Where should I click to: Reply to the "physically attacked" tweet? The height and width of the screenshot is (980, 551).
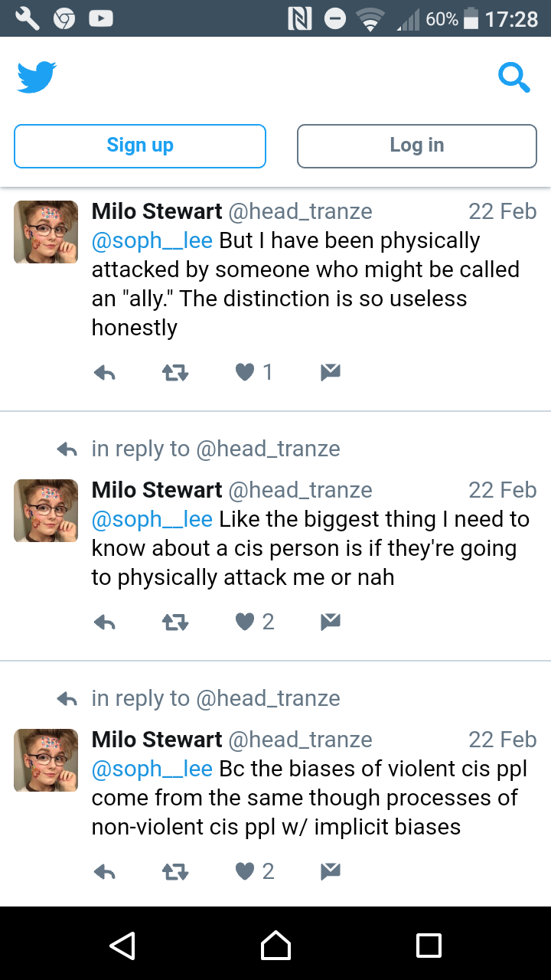[x=105, y=373]
